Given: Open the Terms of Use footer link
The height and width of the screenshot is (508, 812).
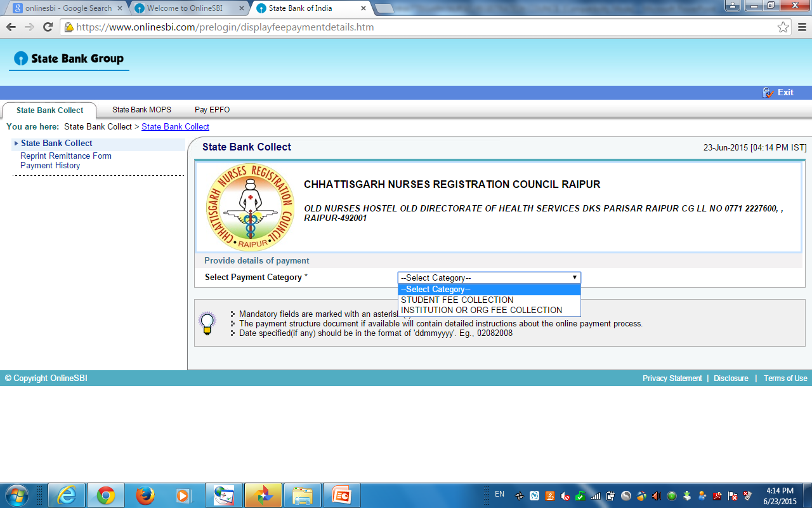Looking at the screenshot, I should [785, 378].
